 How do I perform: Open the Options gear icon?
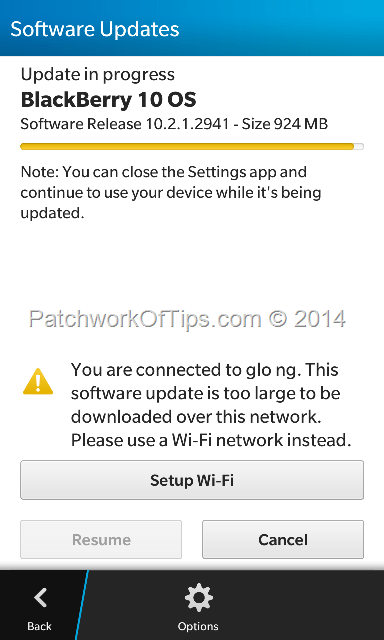[198, 598]
